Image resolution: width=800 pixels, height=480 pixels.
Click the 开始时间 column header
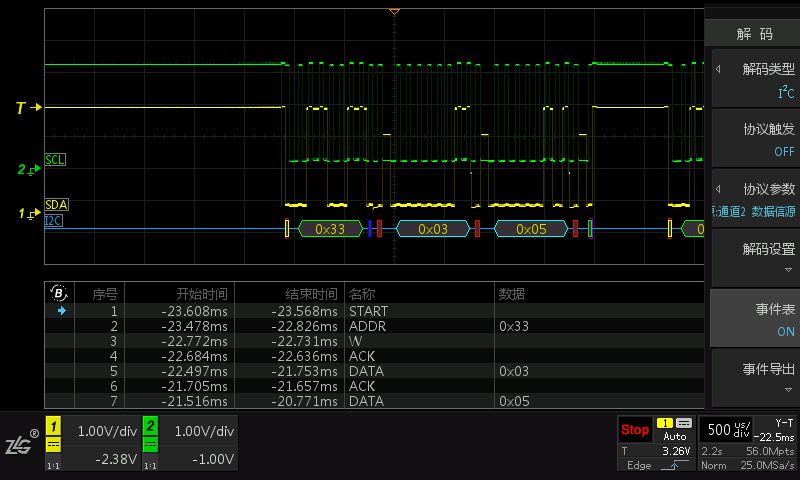[x=202, y=294]
